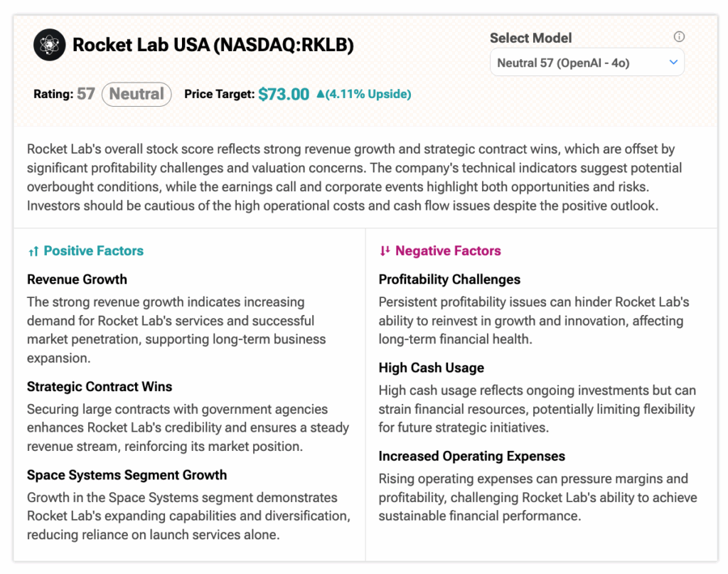The image size is (728, 574).
Task: Click the Increased Operating Expenses heading
Action: point(471,456)
